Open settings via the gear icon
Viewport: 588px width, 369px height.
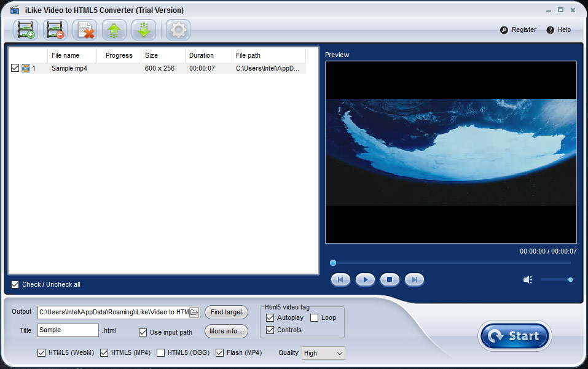178,29
